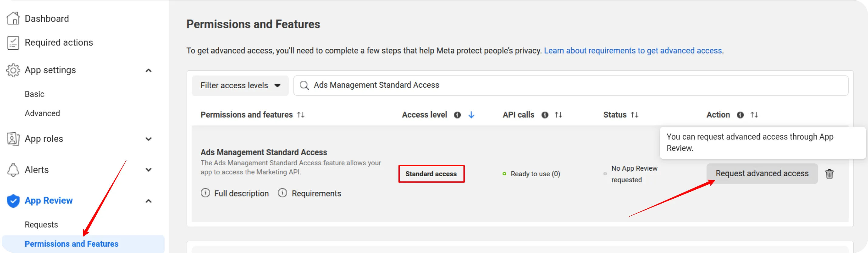
Task: Click the Status column header text
Action: [615, 115]
